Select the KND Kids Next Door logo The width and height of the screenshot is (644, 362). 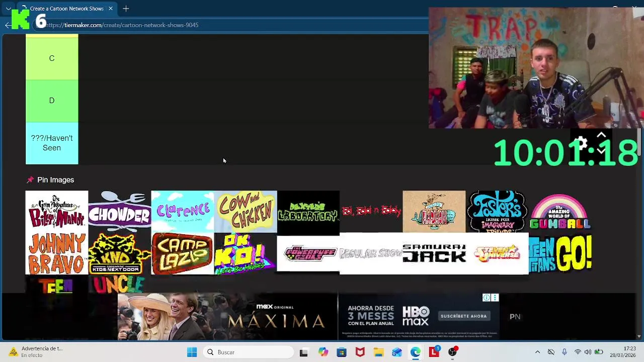[120, 254]
